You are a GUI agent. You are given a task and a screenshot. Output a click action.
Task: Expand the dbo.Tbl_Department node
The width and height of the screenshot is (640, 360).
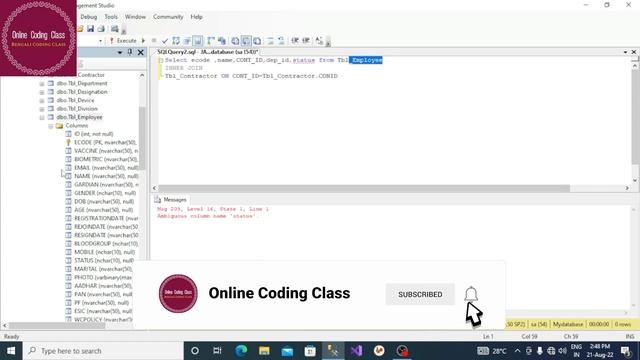tap(42, 84)
